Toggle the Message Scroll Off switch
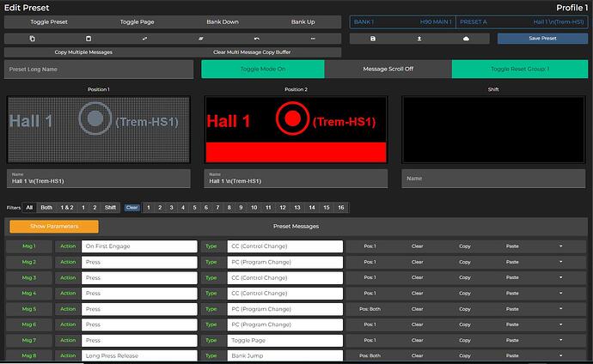593x364 pixels. (388, 69)
